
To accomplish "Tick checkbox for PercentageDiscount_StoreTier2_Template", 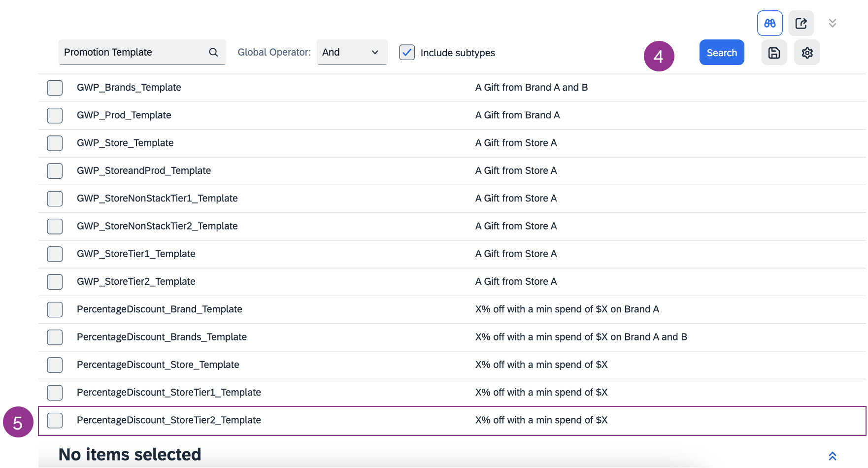I will coord(55,420).
